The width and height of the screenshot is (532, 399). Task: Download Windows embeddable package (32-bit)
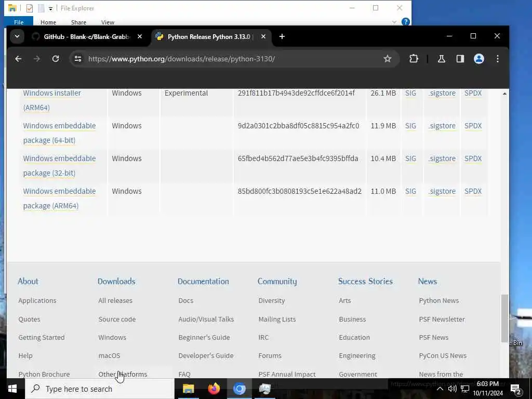coord(59,166)
